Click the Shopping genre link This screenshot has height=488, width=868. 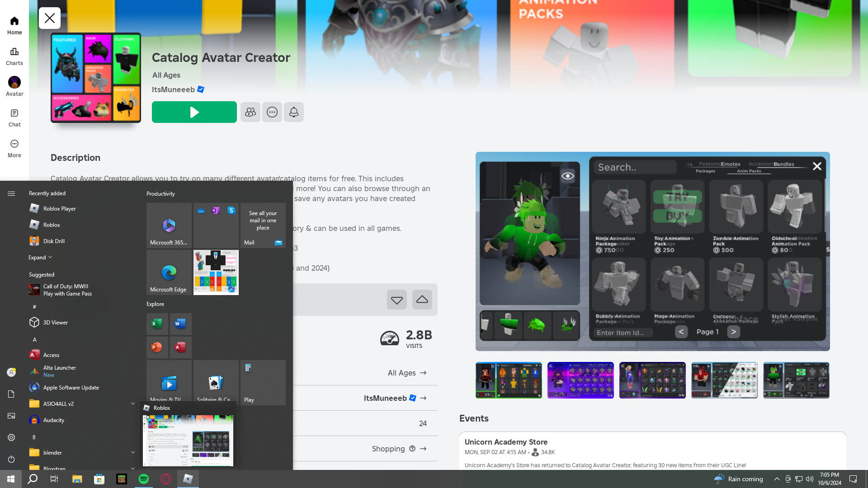[x=388, y=449]
